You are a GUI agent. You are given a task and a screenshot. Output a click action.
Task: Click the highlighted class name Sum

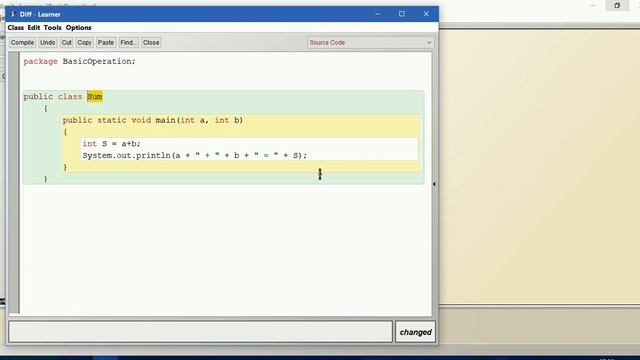[x=95, y=97]
